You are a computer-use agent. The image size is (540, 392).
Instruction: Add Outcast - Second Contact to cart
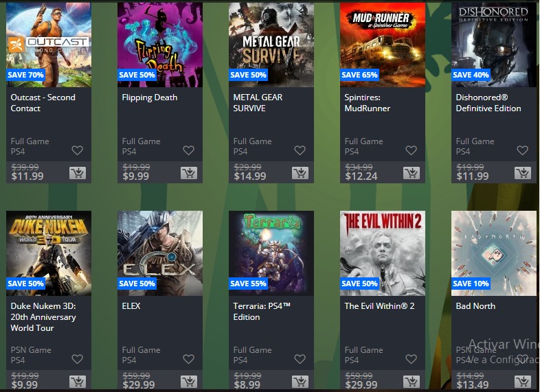click(78, 173)
